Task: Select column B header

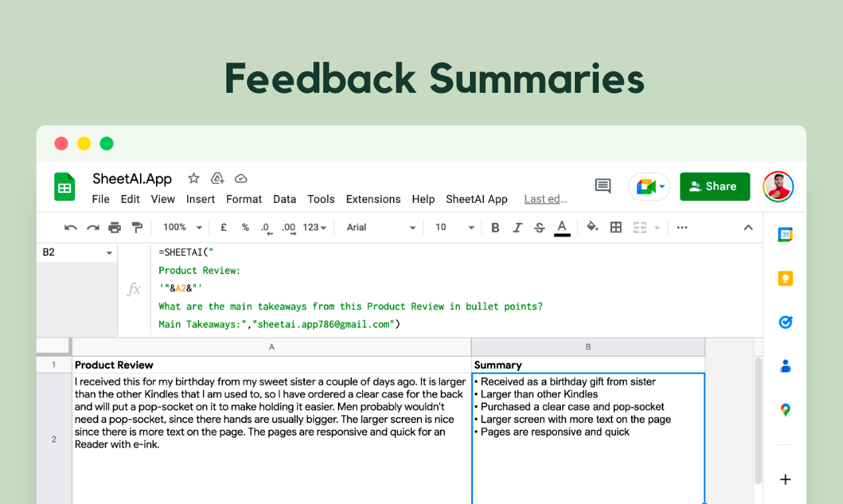Action: pos(588,347)
